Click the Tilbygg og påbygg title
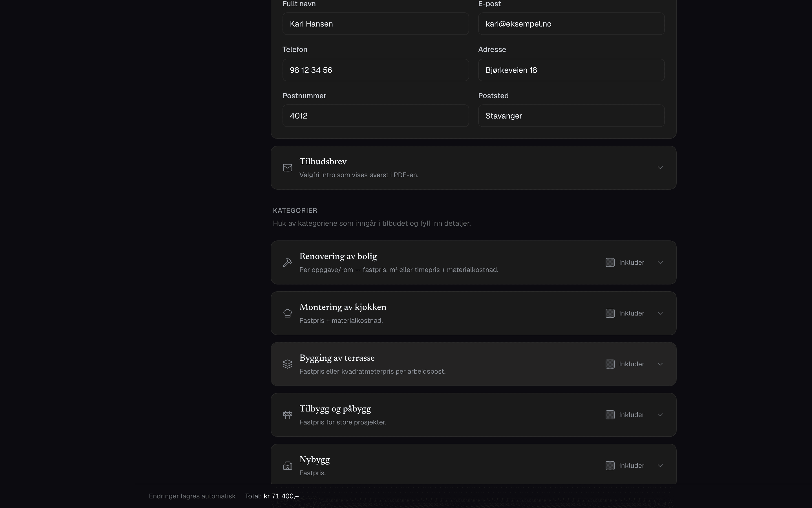 [335, 409]
